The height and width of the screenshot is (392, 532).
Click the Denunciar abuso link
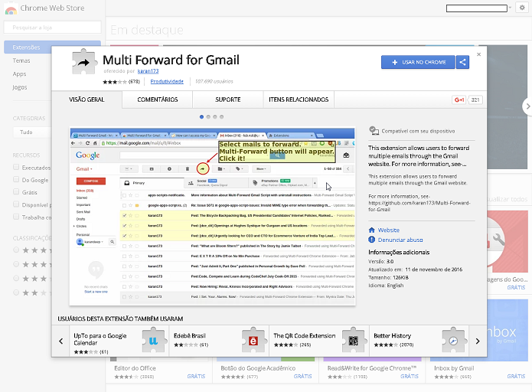click(x=400, y=240)
